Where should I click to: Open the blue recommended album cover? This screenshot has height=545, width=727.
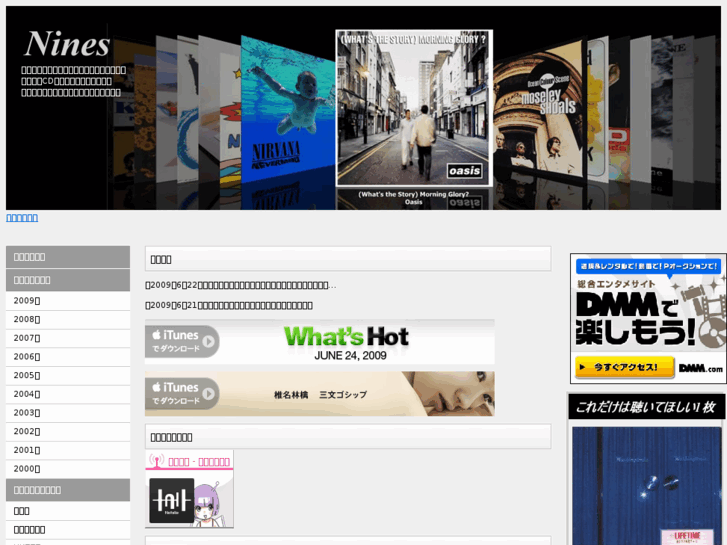pyautogui.click(x=647, y=486)
